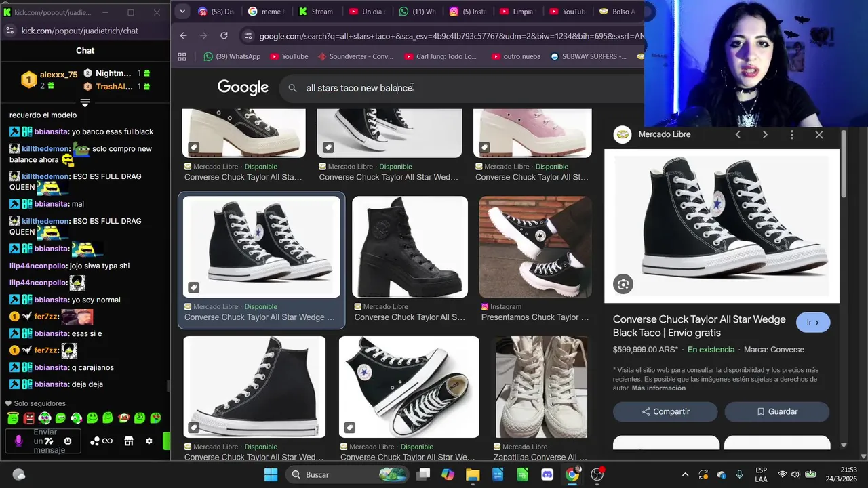Open the flat-lay Converse pair thumbnail
The height and width of the screenshot is (488, 868).
tap(409, 387)
